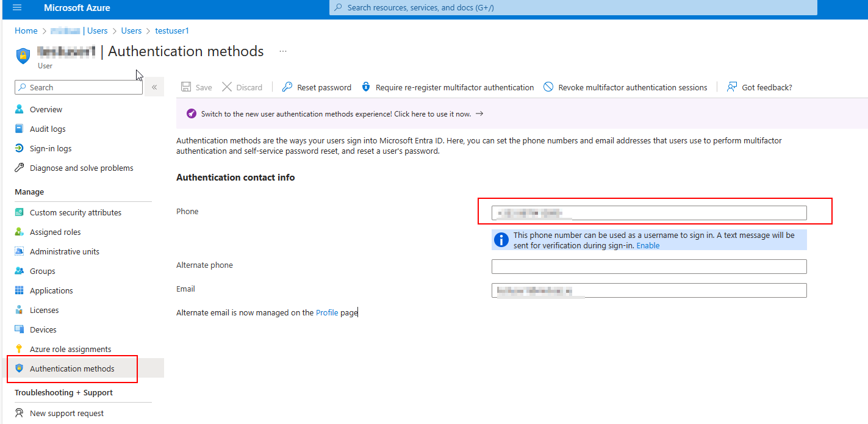Open Groups in sidebar
Viewport: 868px width, 424px height.
pyautogui.click(x=42, y=271)
